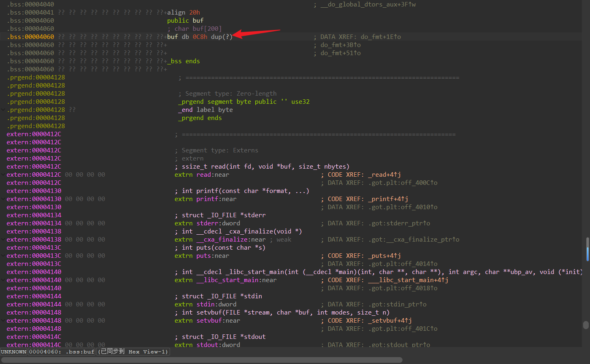The image size is (590, 364).
Task: Select the '__cxa_finalize' name in its extrn line
Action: click(x=222, y=239)
